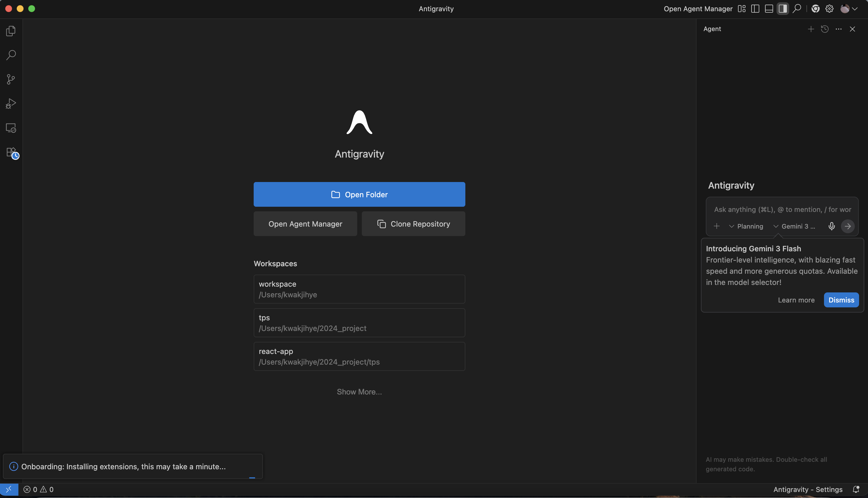Open the Remote Explorer view
Screen dimensions: 868x498
[x=11, y=128]
